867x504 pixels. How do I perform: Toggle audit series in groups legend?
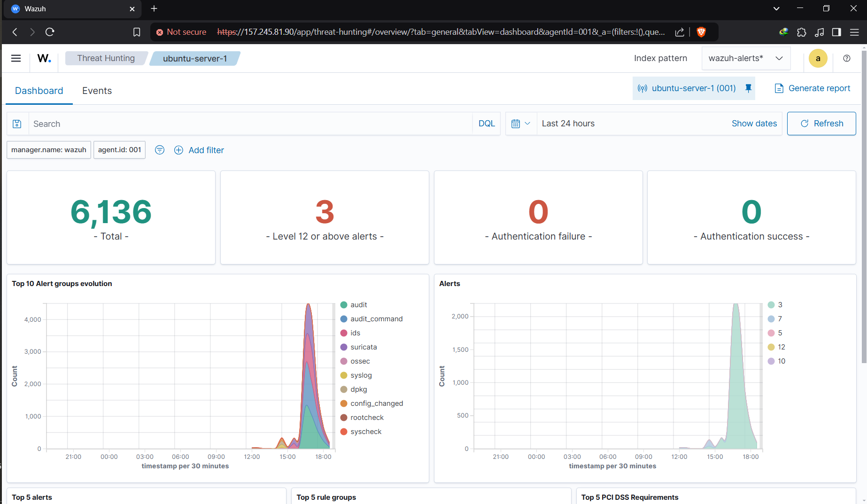point(354,305)
